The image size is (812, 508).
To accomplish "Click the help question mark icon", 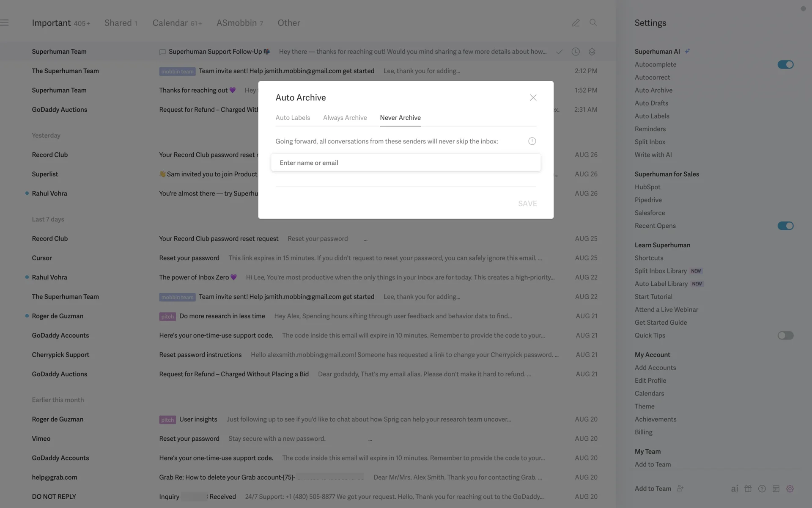I will (x=762, y=489).
